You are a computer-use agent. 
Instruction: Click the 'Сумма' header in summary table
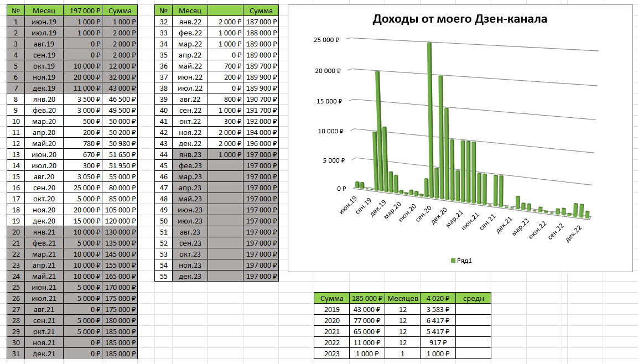click(x=331, y=298)
